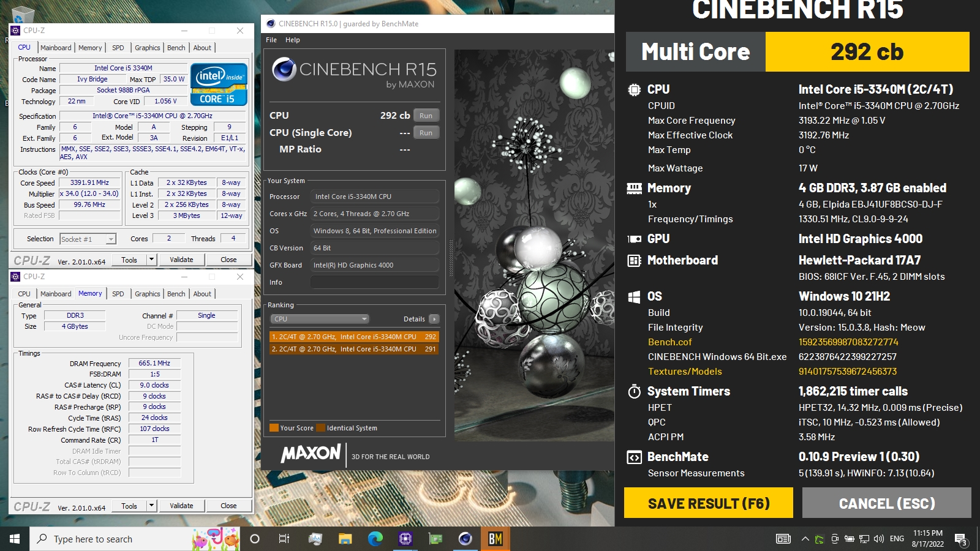Switch to CPU-Z via purple taskbar icon

(405, 539)
